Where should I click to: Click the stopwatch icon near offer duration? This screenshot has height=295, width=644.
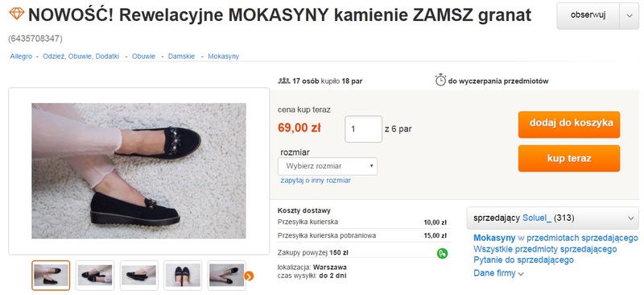tap(440, 80)
